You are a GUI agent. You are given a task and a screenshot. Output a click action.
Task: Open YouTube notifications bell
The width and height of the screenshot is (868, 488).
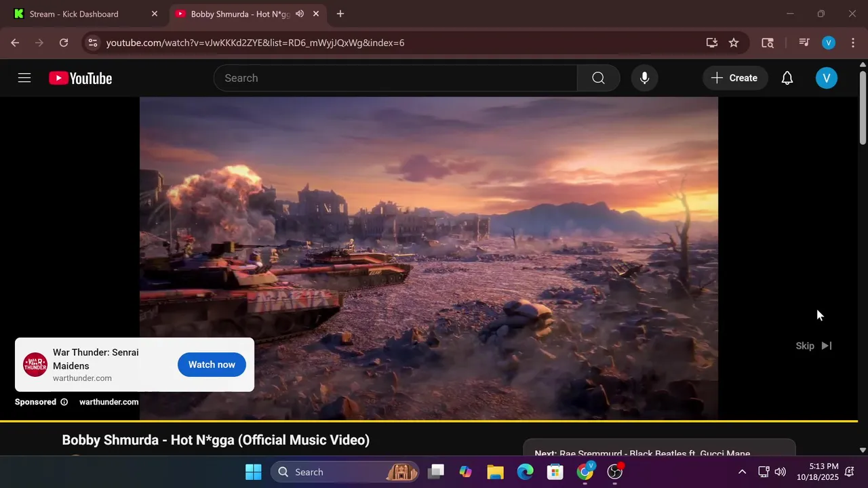point(787,78)
